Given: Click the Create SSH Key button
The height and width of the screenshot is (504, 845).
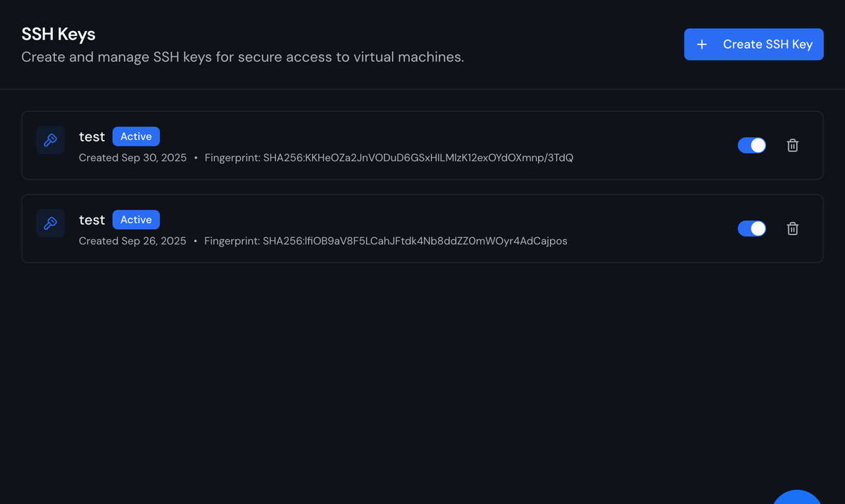Looking at the screenshot, I should [753, 44].
